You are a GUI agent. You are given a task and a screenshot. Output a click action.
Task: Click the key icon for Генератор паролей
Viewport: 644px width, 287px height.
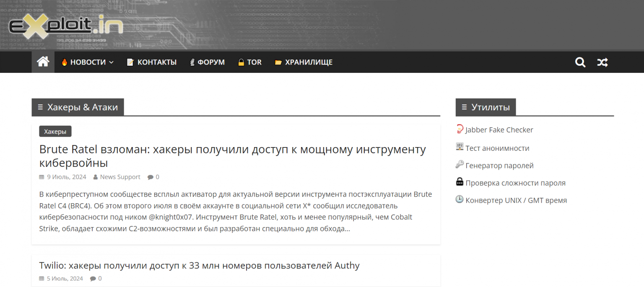click(460, 165)
